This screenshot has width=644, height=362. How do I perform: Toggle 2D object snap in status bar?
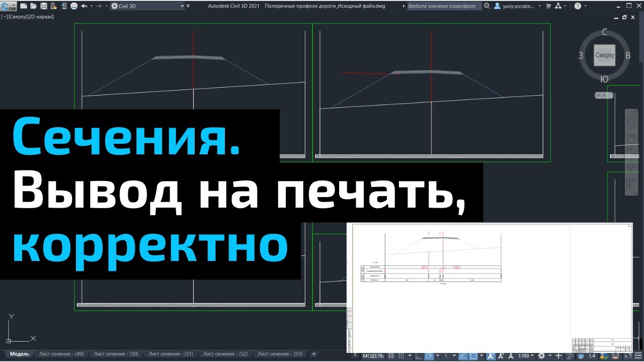[x=473, y=356]
